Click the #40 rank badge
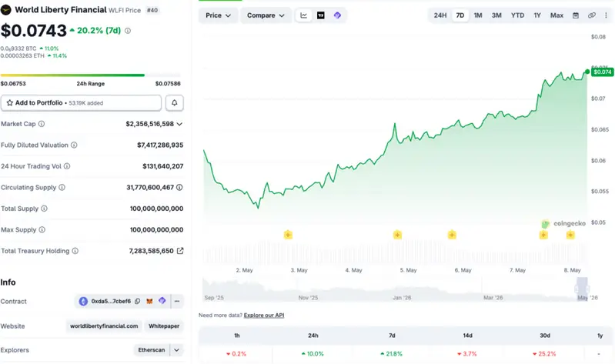615x364 pixels. 152,10
